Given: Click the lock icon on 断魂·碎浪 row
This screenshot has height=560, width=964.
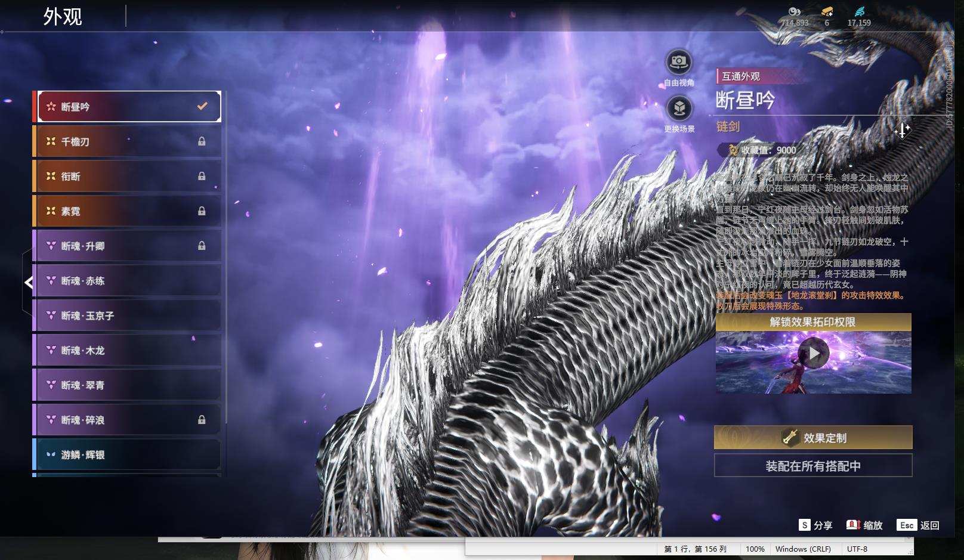Looking at the screenshot, I should [202, 420].
